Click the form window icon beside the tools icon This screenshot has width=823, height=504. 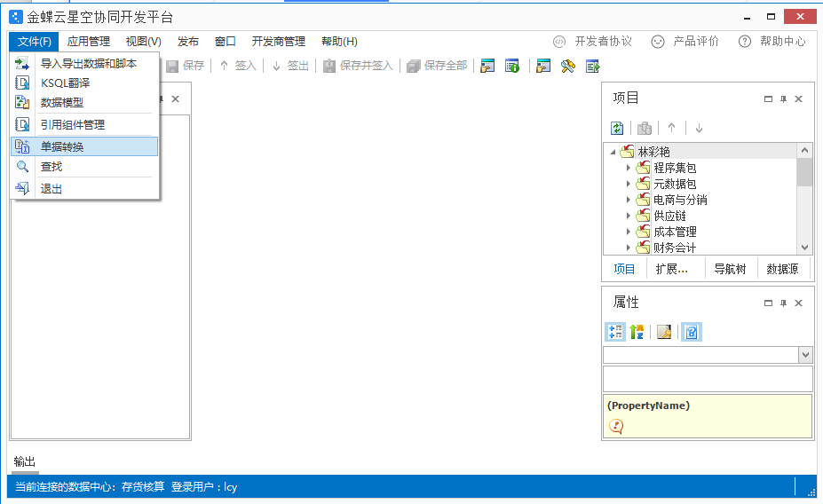tap(543, 66)
